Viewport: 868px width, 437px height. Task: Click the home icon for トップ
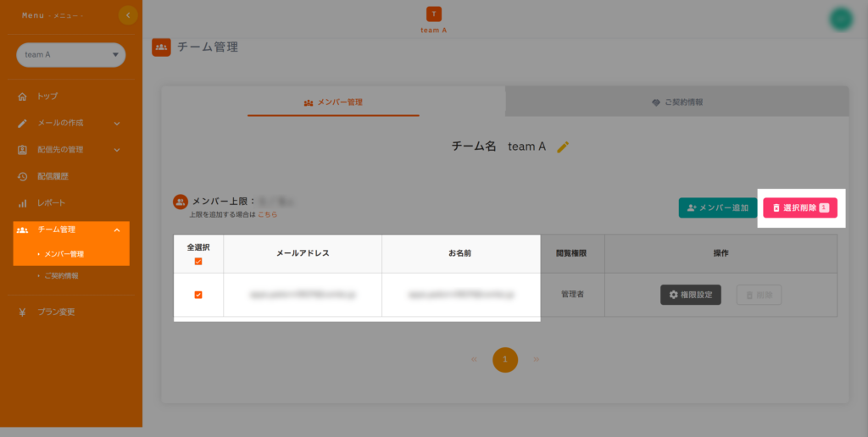23,97
